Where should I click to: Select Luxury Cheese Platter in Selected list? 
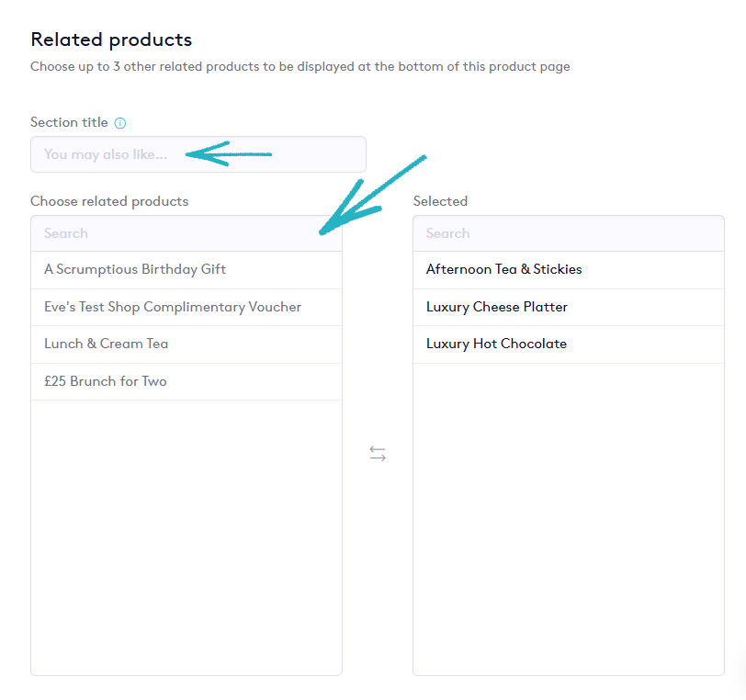click(x=497, y=307)
